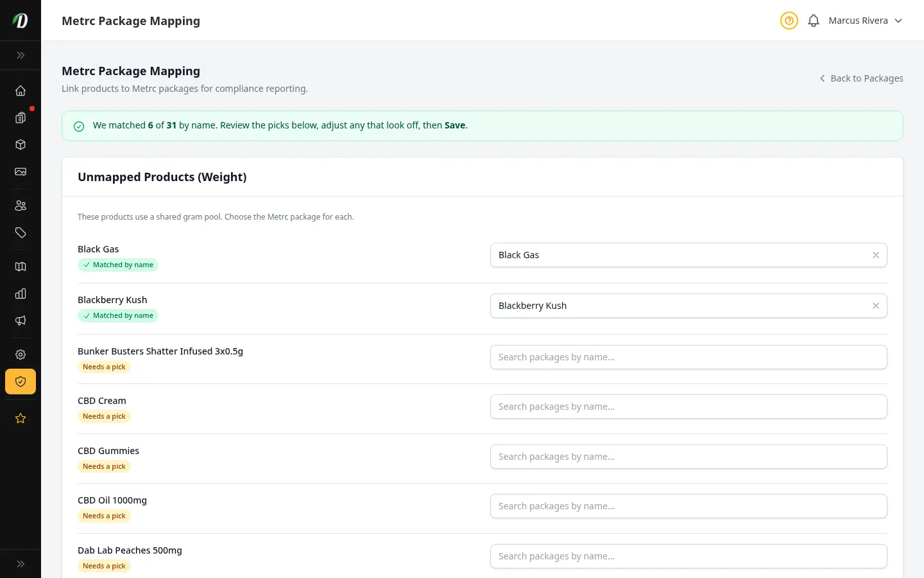
Task: Click the bottom double-chevron sidebar toggle
Action: pyautogui.click(x=21, y=564)
